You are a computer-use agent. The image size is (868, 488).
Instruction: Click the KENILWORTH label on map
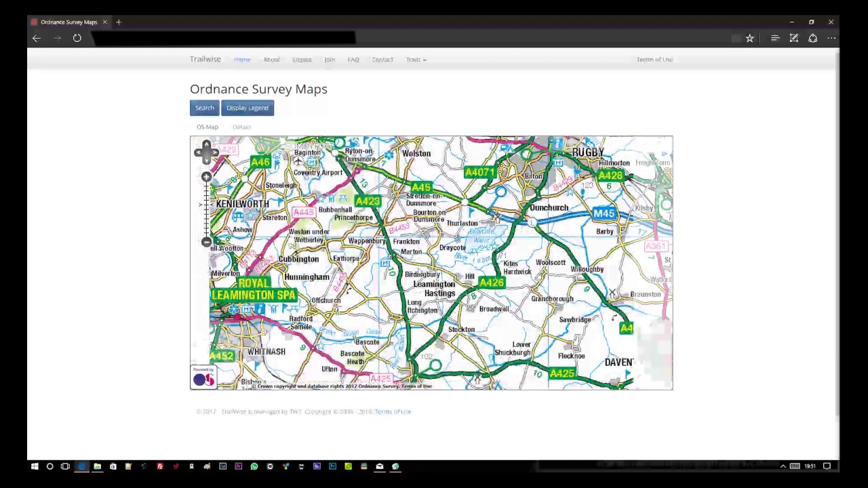point(242,204)
